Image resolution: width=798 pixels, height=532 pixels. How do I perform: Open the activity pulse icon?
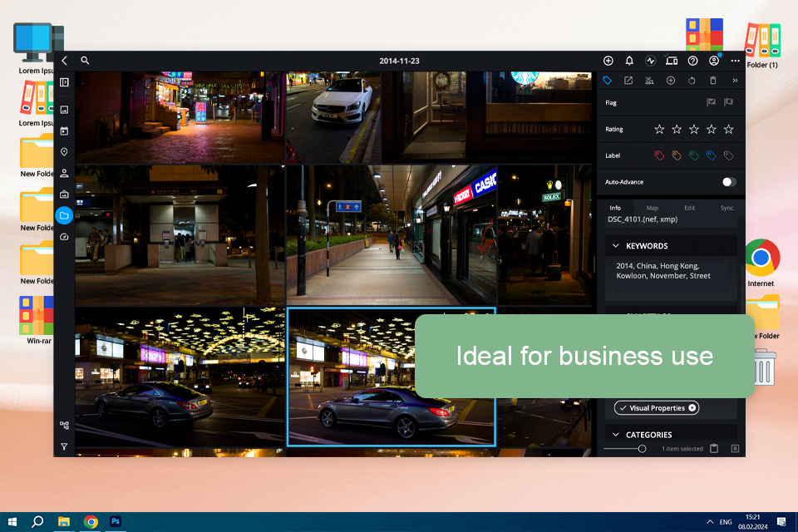coord(650,61)
